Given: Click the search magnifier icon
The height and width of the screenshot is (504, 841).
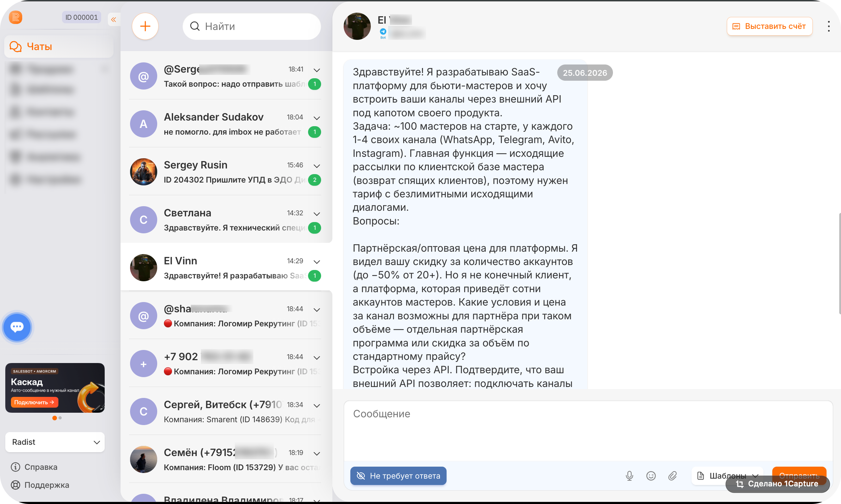Looking at the screenshot, I should click(x=195, y=26).
